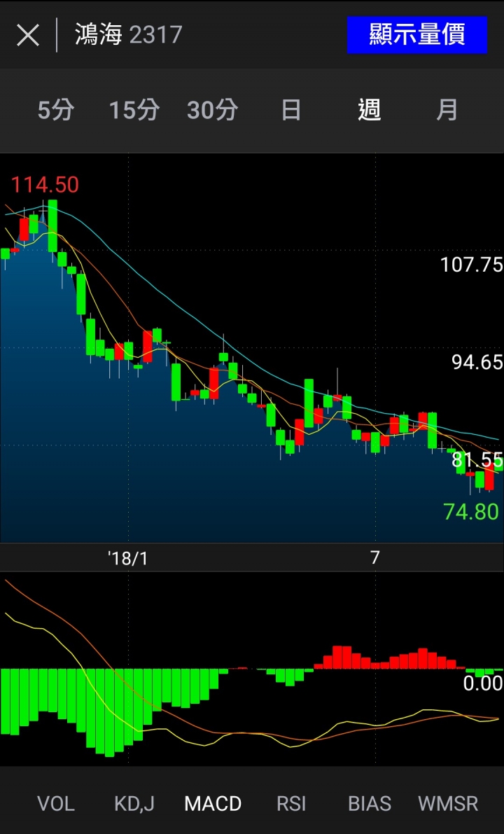Screen dimensions: 504x834
Task: Show the WMSR indicator
Action: point(448,803)
